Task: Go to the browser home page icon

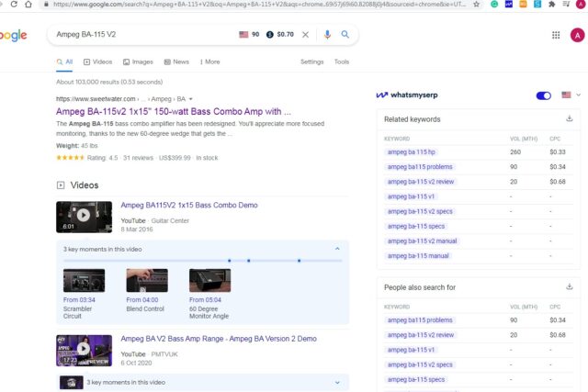Action: coord(28,4)
